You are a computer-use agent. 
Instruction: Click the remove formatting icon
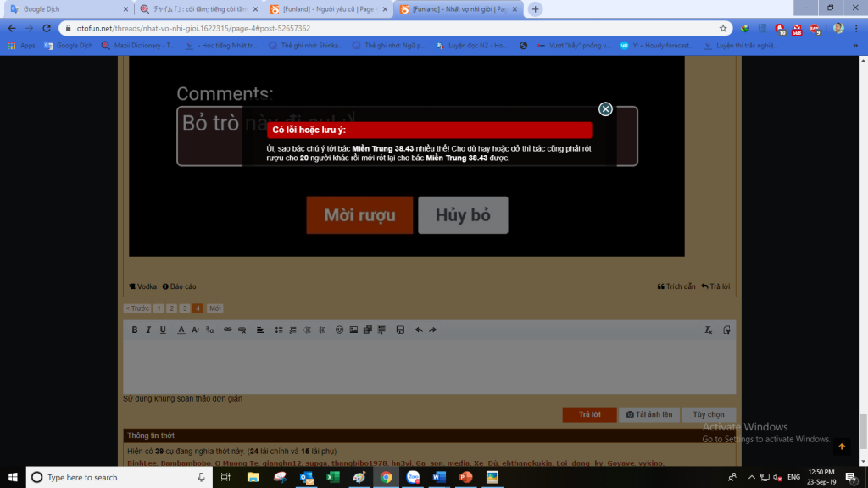pos(709,330)
